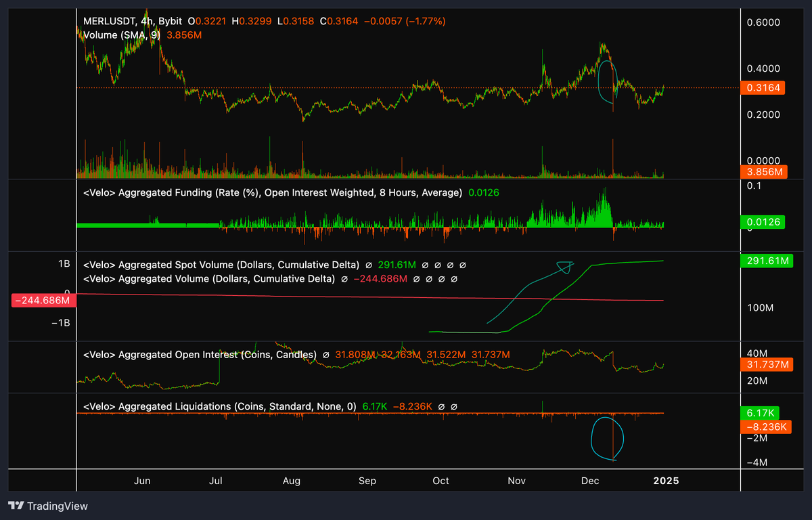
Task: Click the open value O0.3221 in legend
Action: [208, 22]
